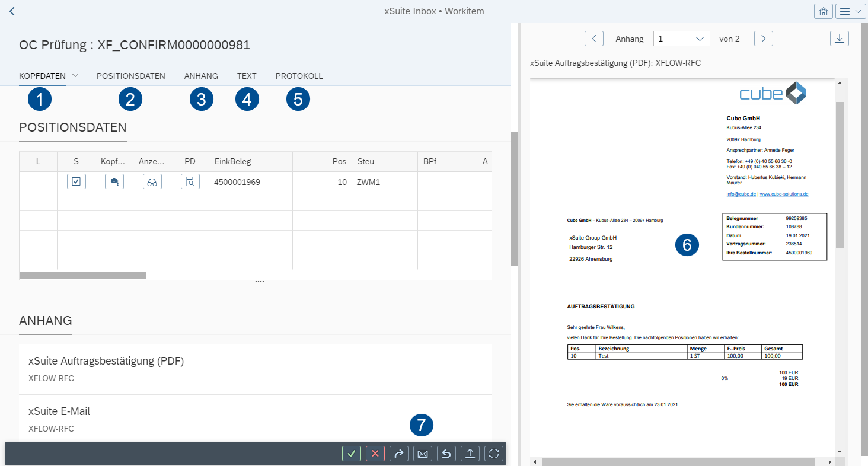Click the home icon in the top right

click(823, 11)
